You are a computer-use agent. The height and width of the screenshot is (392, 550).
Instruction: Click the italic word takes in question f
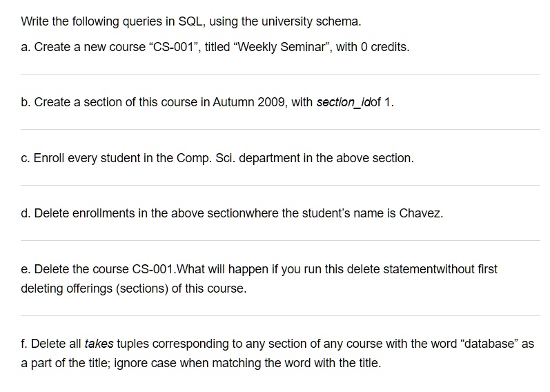pos(99,344)
